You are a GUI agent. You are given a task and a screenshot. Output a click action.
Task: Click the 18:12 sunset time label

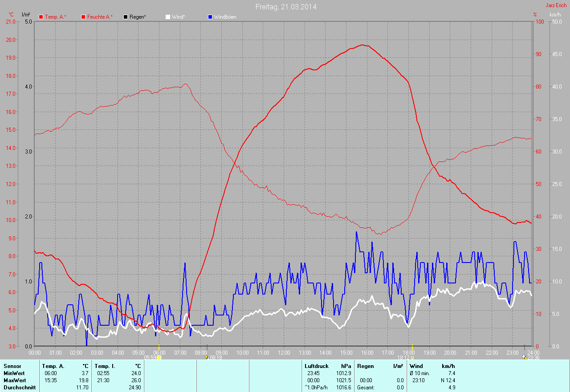[x=403, y=357]
